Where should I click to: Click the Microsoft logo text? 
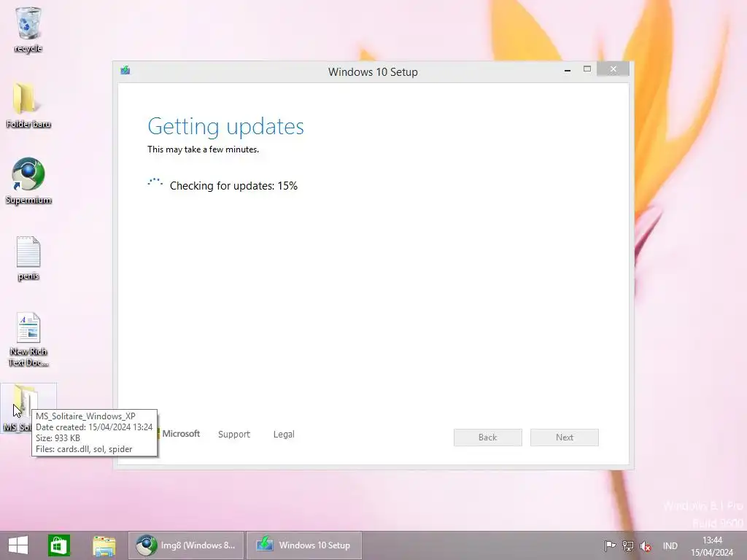pyautogui.click(x=181, y=434)
